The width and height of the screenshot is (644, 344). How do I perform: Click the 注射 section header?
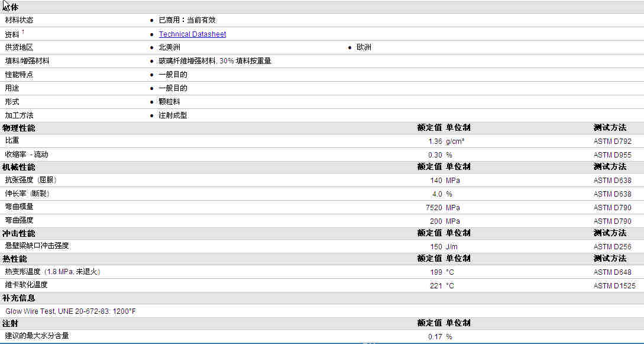(10, 323)
